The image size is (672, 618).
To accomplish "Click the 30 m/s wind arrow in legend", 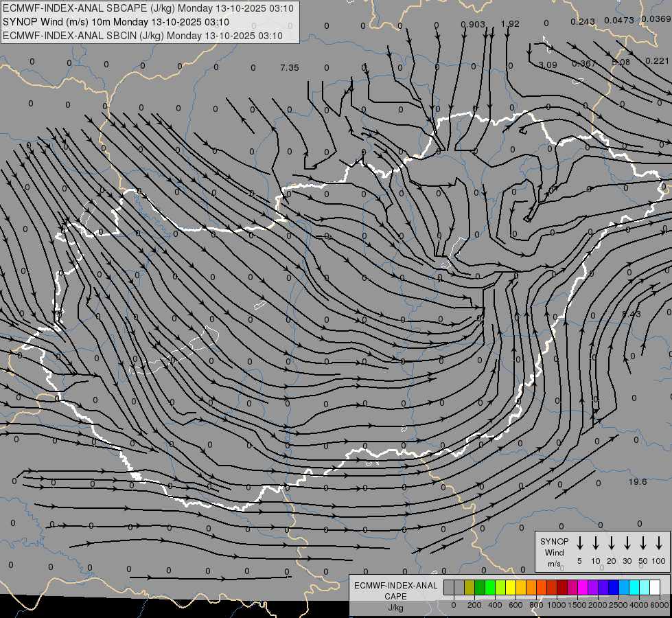I will [x=627, y=543].
